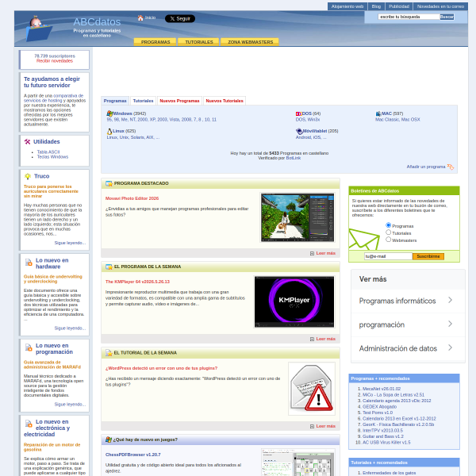
Task: Click plus icon beside WordPress Leer más
Action: tap(312, 427)
